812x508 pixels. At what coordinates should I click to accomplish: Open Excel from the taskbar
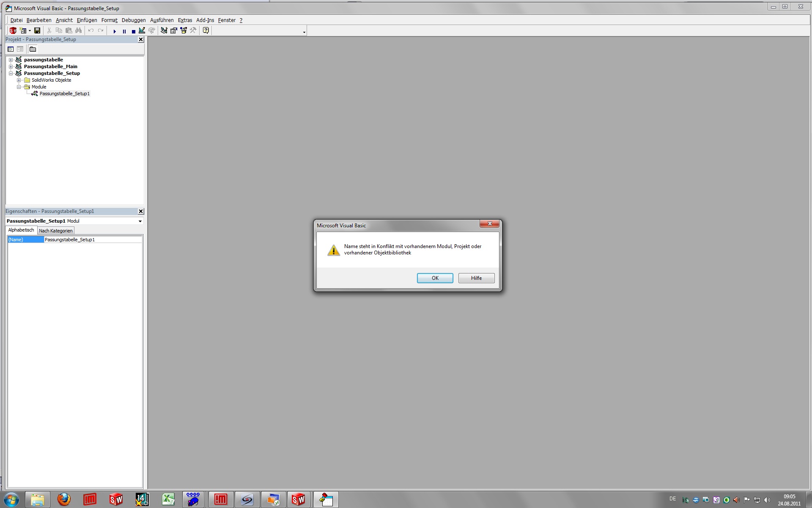point(168,500)
